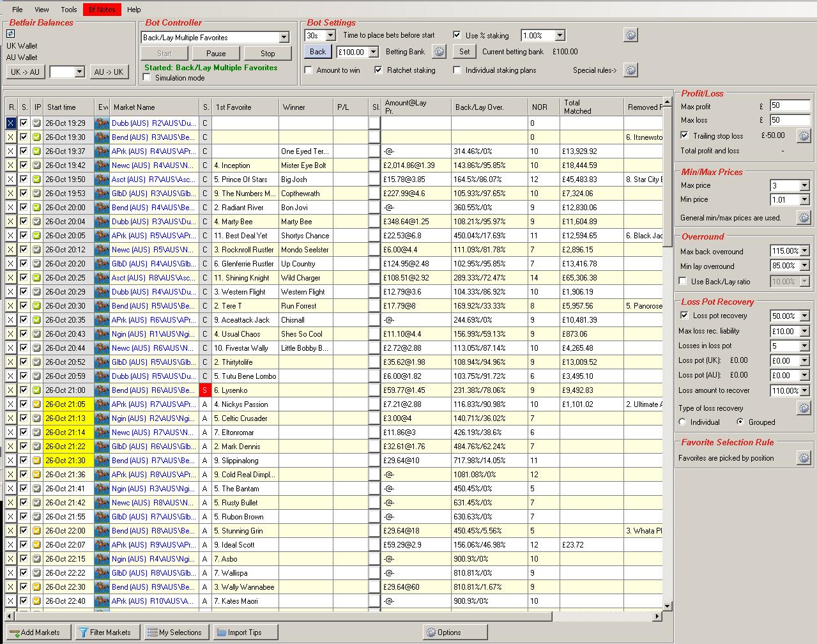Open the Min lay overround dropdown
This screenshot has width=817, height=644.
pos(804,266)
